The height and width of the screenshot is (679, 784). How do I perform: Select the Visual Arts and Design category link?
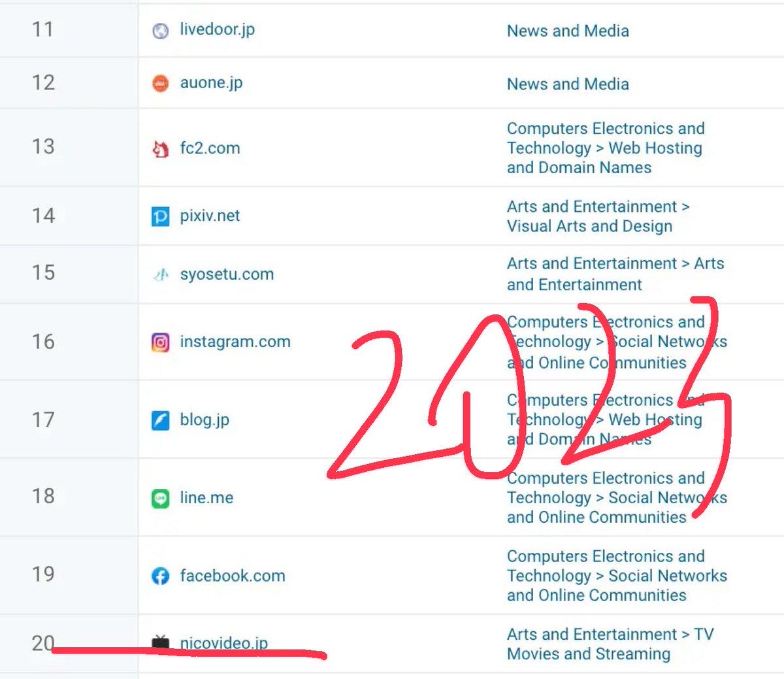click(598, 216)
